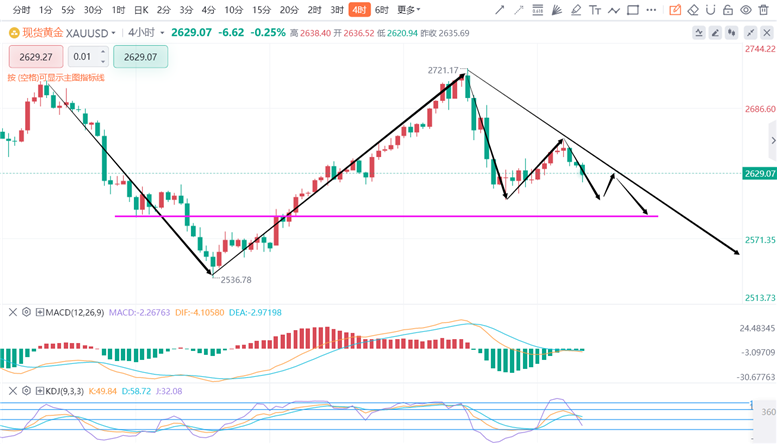777x444 pixels.
Task: Click the green 2629.07 buy price button
Action: [x=140, y=56]
